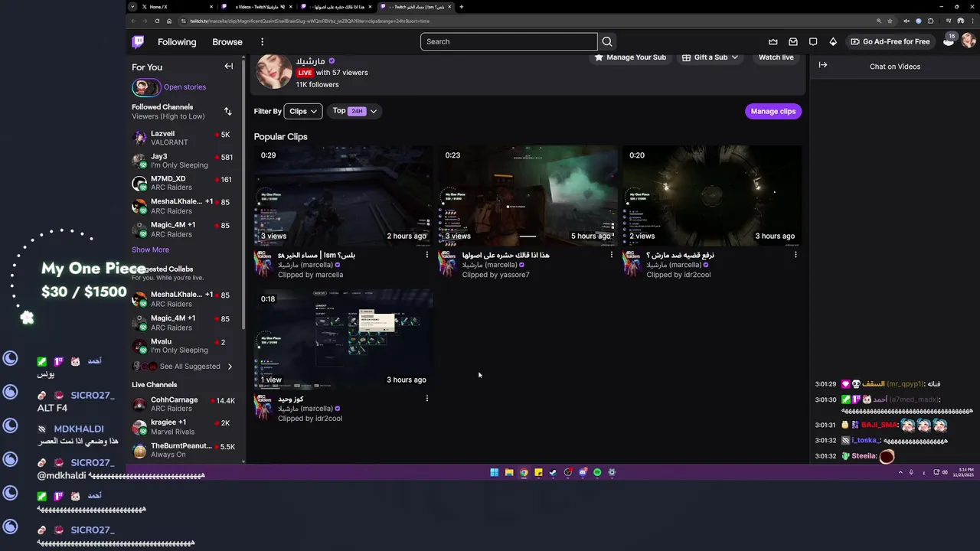Click Open stories link

[185, 87]
